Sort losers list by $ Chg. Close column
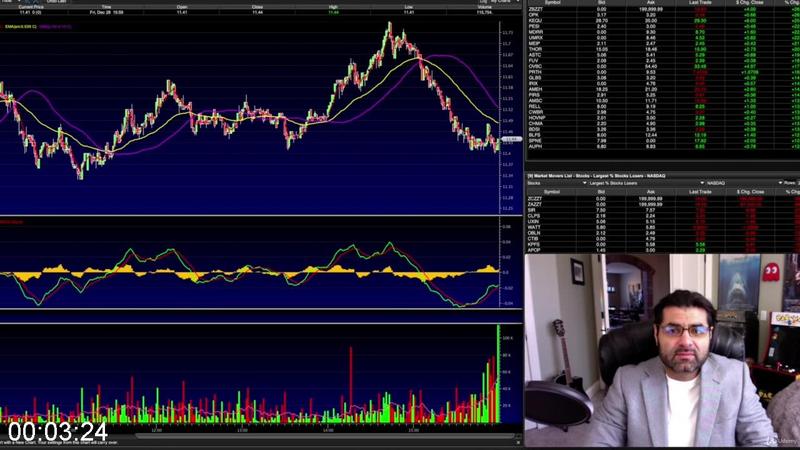 click(x=750, y=192)
